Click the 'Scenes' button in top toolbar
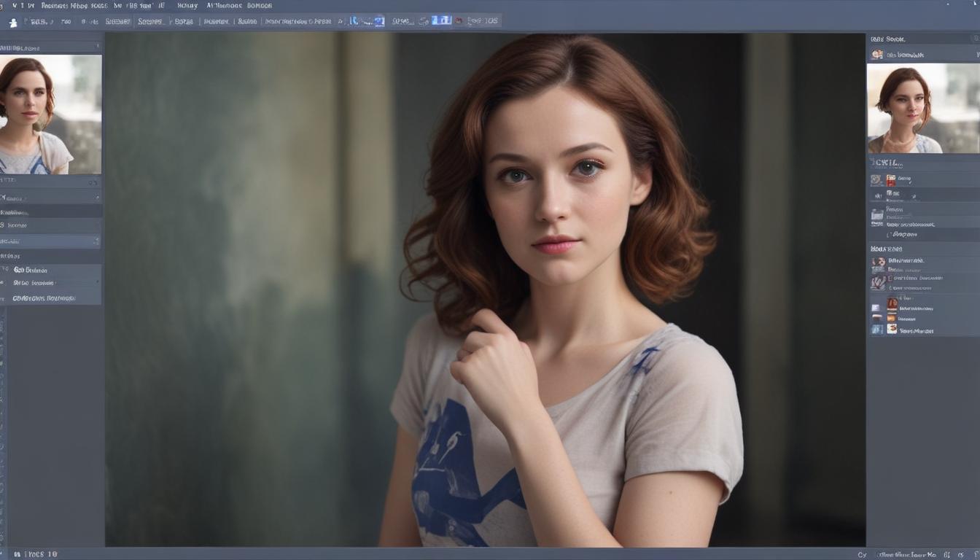The width and height of the screenshot is (980, 560). pos(150,22)
